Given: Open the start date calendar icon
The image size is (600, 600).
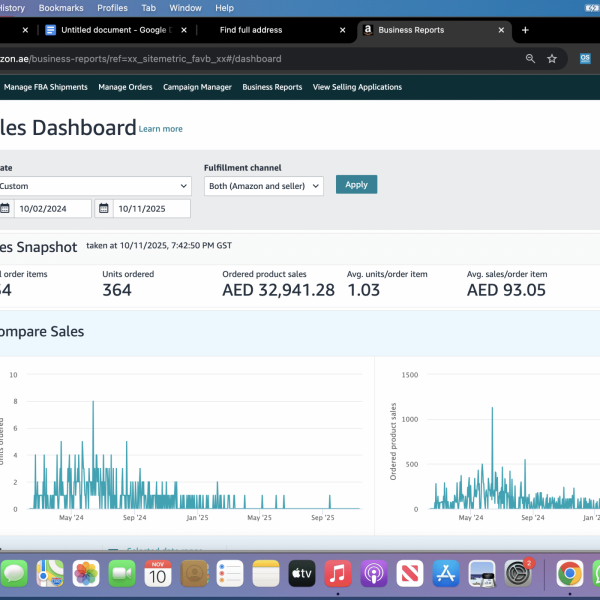Looking at the screenshot, I should (5, 209).
